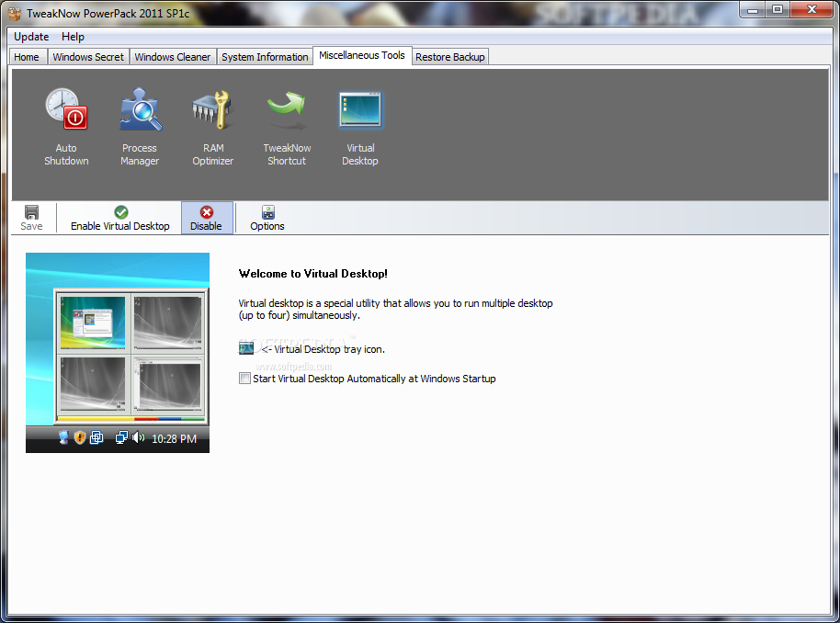Open Virtual Desktop Options
The height and width of the screenshot is (623, 840).
(267, 218)
